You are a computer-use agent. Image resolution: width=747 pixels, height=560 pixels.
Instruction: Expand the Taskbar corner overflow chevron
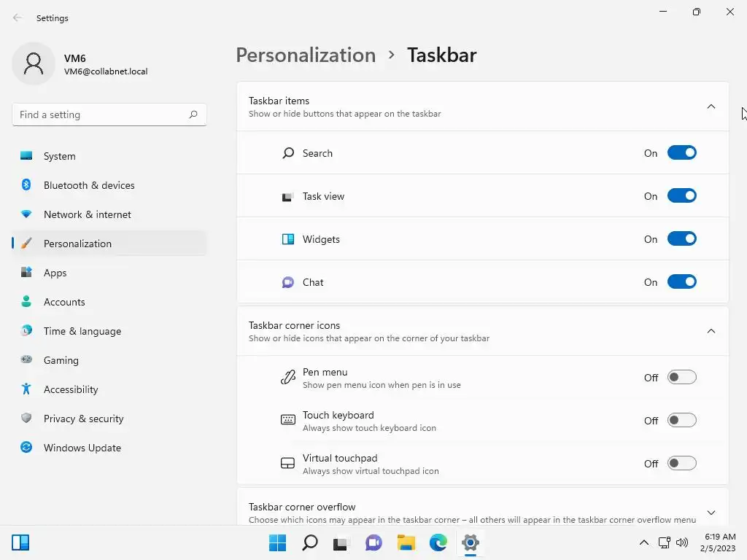pos(711,513)
